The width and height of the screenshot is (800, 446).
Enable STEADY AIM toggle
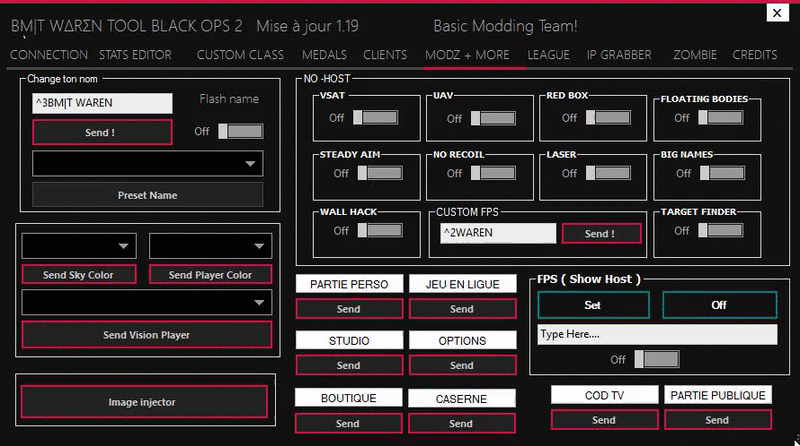point(380,173)
